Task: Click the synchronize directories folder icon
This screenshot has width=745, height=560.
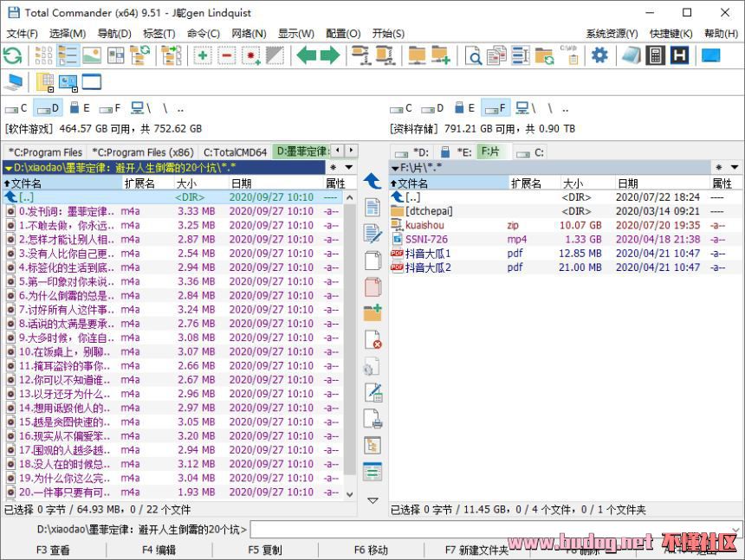Action: coord(545,55)
